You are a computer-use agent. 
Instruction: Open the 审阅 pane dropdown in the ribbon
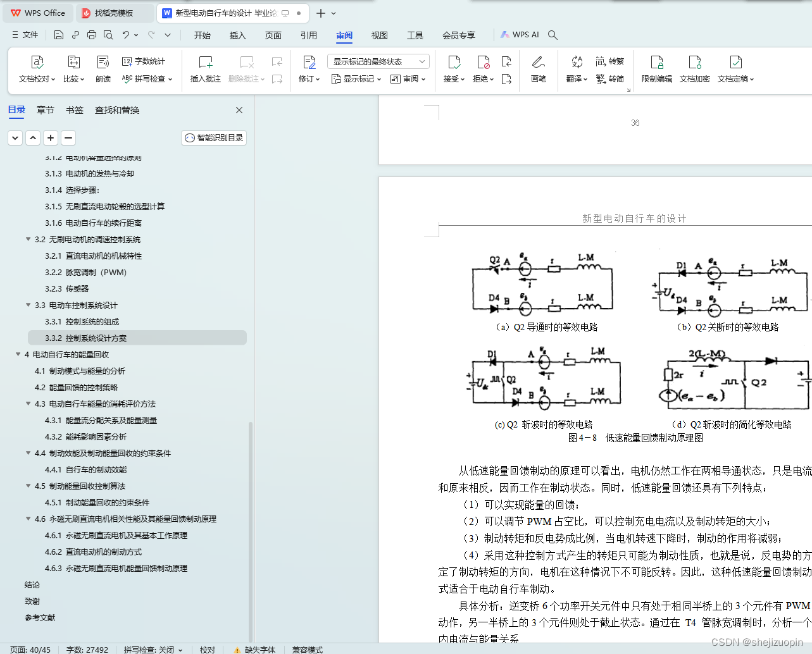[408, 79]
